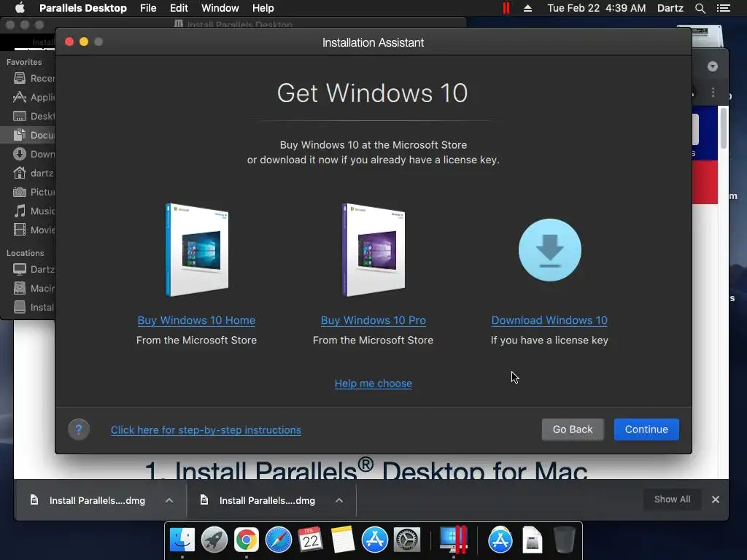Screen dimensions: 747x560
Task: Open the Help me choose link
Action: [x=373, y=384]
